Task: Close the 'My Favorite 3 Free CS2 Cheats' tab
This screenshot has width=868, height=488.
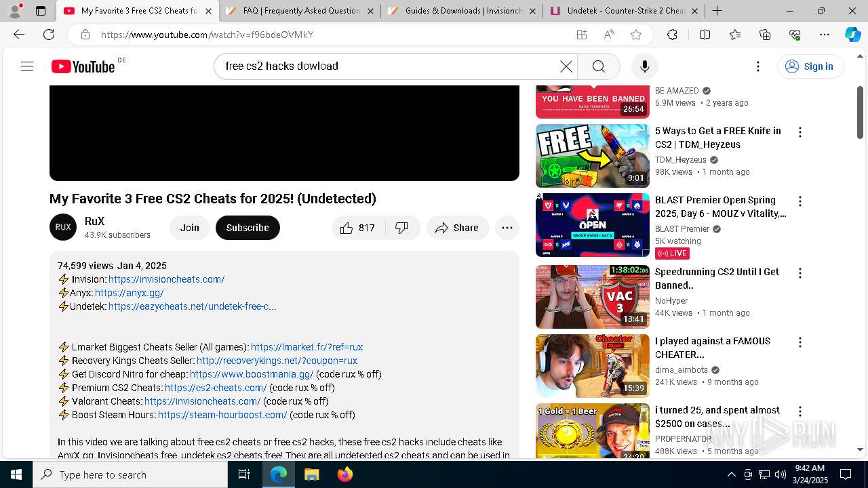Action: pyautogui.click(x=208, y=11)
